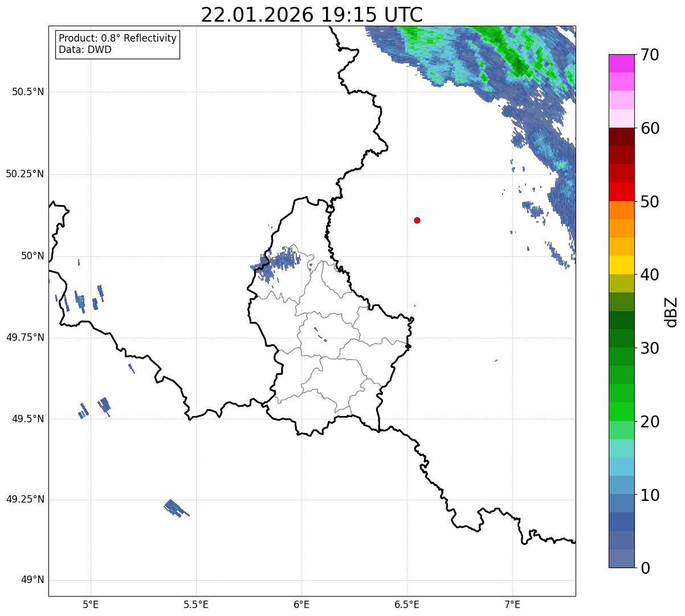Click the "Product: 0.8° Reflectivity" label
The width and height of the screenshot is (685, 616).
click(x=118, y=38)
